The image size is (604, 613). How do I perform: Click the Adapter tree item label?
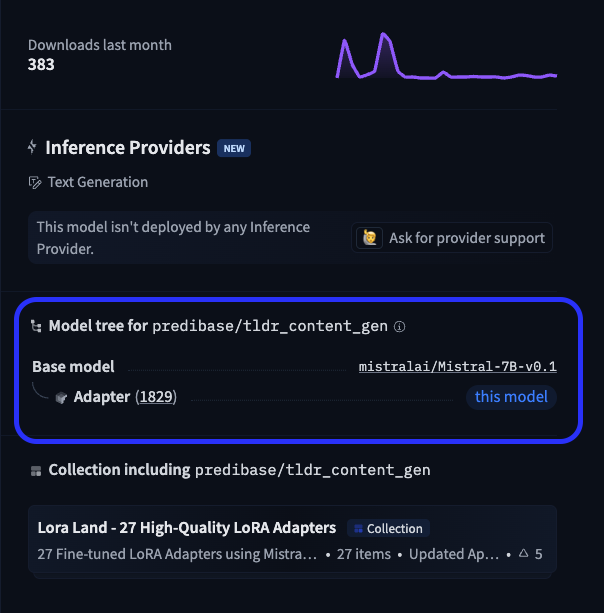pos(102,397)
